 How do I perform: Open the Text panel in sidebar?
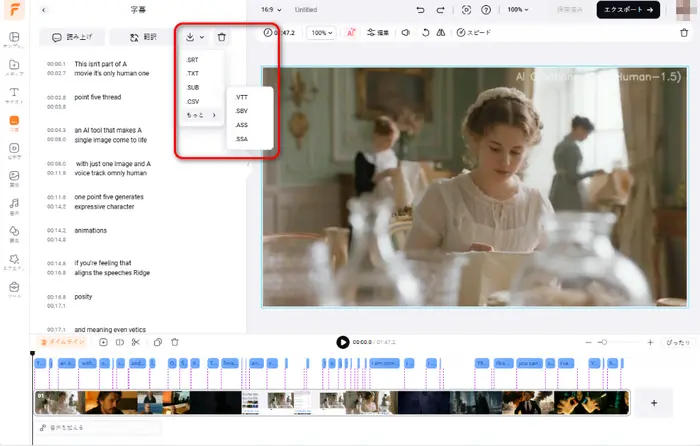[x=14, y=96]
